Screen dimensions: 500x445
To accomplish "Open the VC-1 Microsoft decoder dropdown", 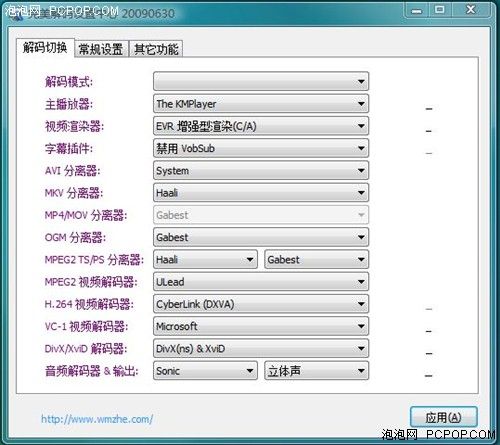I will tap(261, 326).
